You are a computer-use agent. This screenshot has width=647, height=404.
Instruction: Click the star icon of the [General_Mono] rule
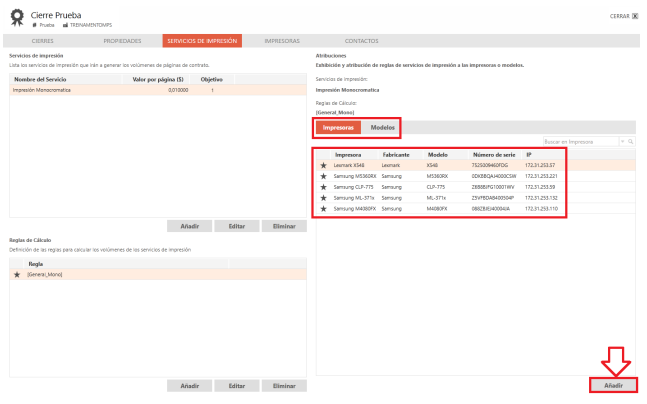click(17, 273)
